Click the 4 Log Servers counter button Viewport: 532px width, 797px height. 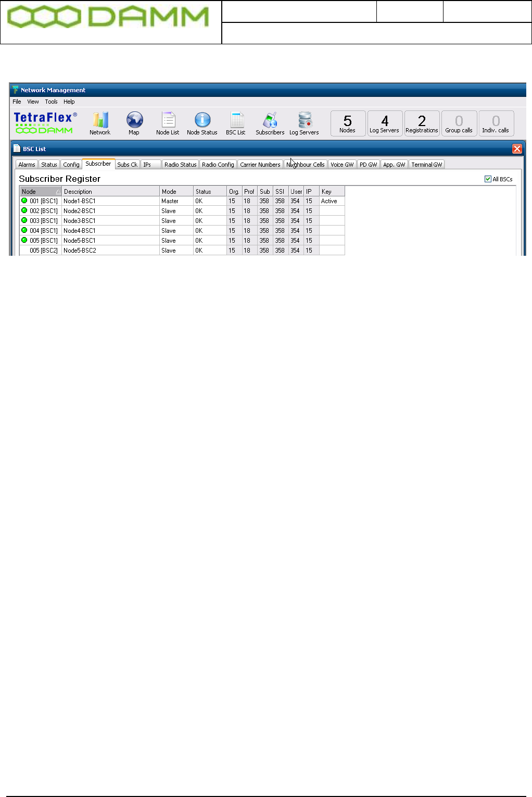point(385,123)
